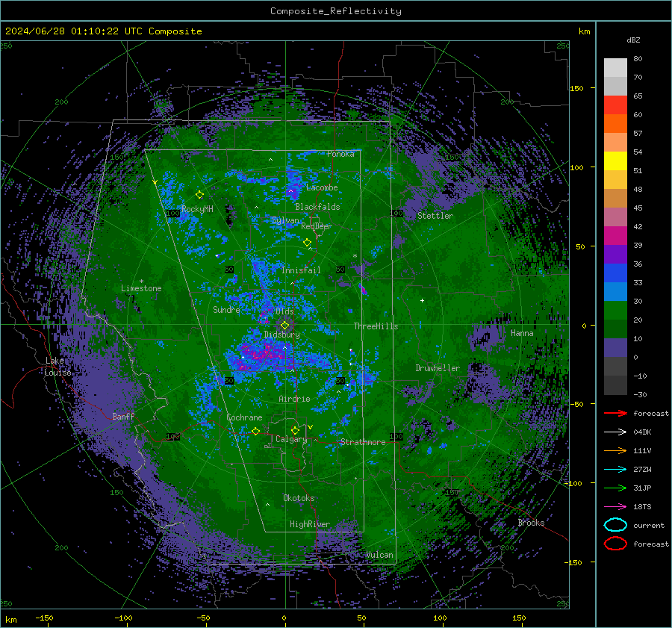The image size is (672, 628).
Task: Click the yellow diamond marker below Cochrane
Action: [x=255, y=431]
